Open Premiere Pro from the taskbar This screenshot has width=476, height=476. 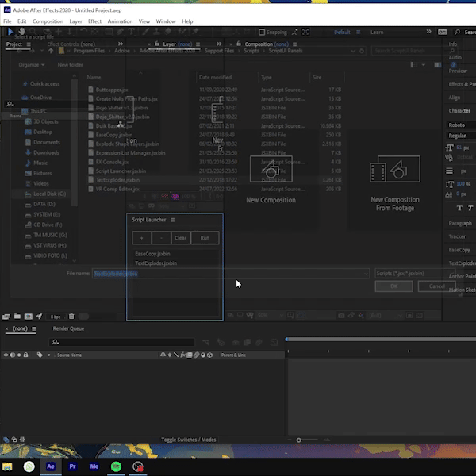click(72, 466)
